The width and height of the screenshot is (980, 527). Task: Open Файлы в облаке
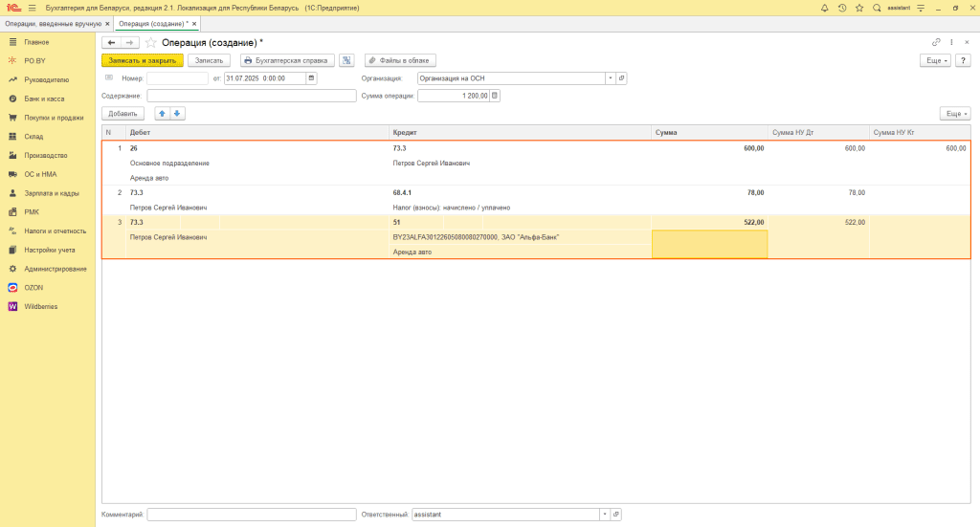click(x=400, y=60)
